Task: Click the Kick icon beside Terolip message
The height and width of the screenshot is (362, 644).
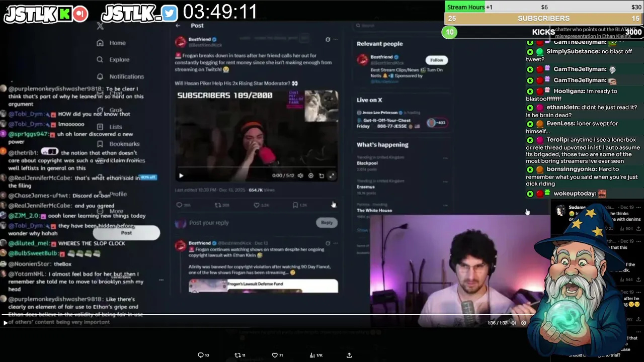Action: 530,140
